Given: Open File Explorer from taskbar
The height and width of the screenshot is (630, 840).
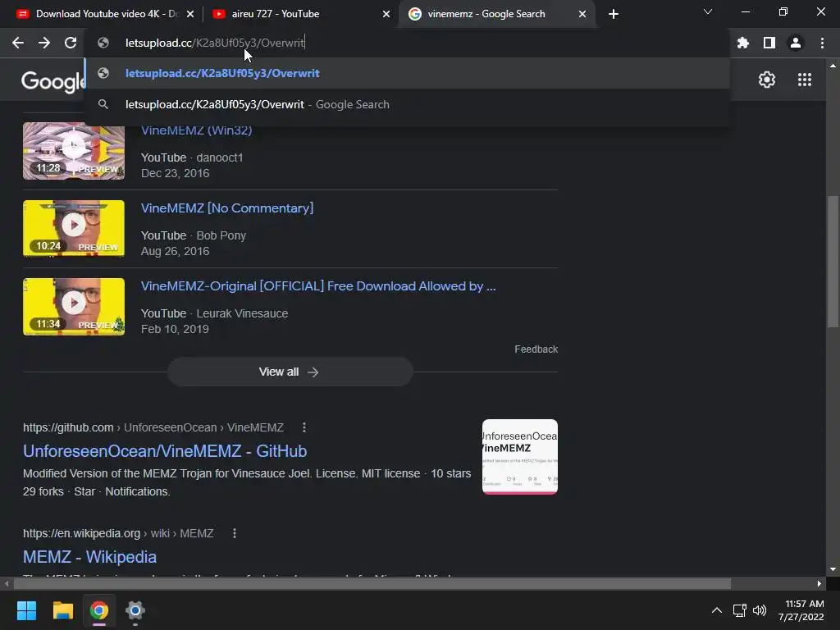Looking at the screenshot, I should 62,610.
